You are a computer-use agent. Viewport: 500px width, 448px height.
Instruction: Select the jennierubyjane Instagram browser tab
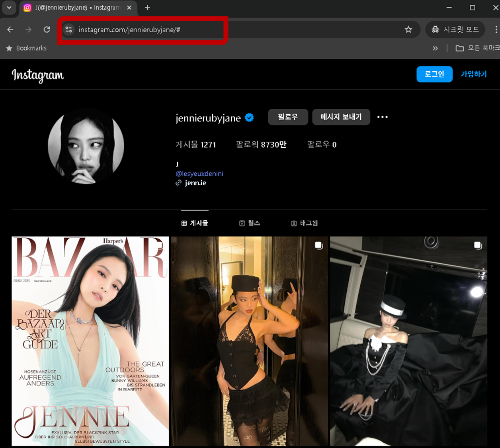tap(77, 8)
